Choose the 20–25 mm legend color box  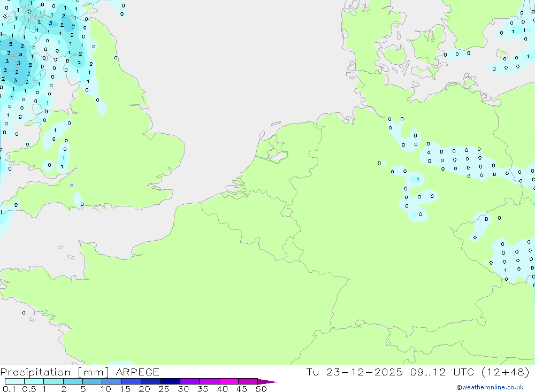pos(151,381)
